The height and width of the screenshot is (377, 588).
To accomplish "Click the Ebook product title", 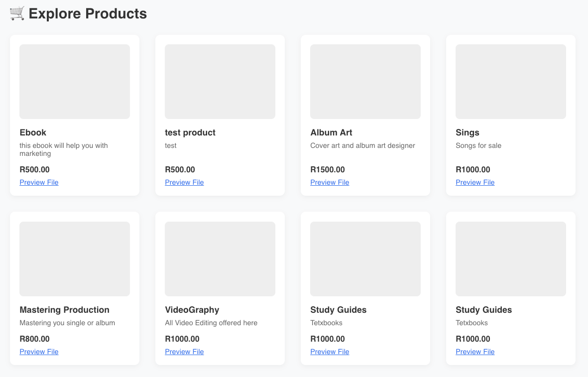I will 33,132.
